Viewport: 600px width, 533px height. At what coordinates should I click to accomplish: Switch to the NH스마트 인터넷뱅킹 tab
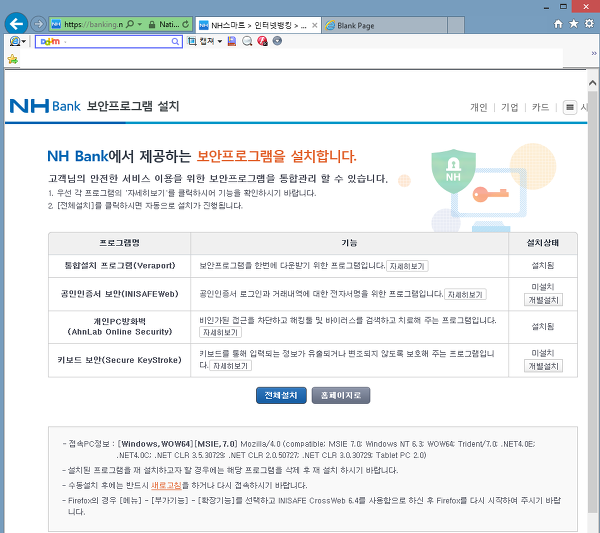point(258,25)
